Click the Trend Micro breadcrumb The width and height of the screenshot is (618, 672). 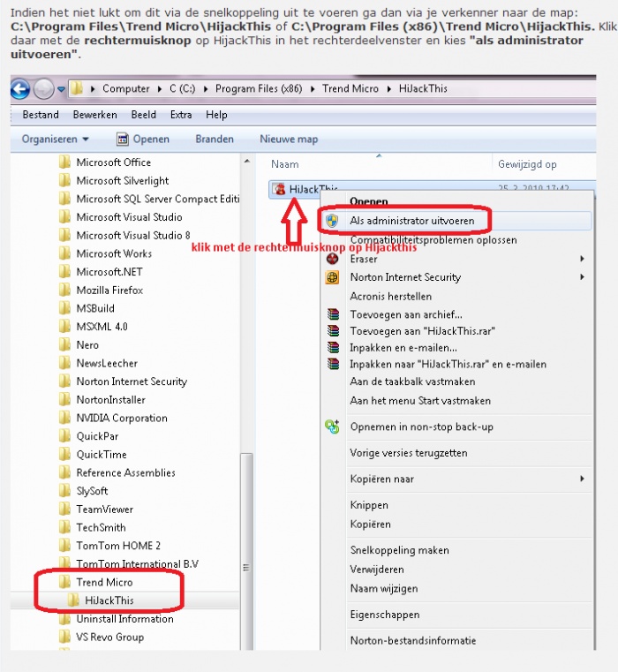tap(350, 88)
